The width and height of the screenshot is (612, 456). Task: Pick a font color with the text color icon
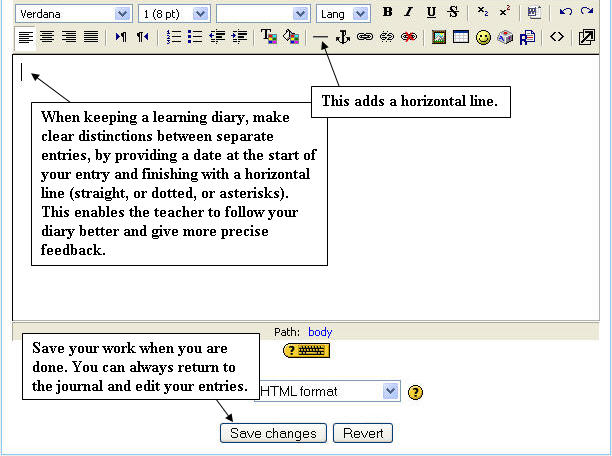[x=269, y=37]
